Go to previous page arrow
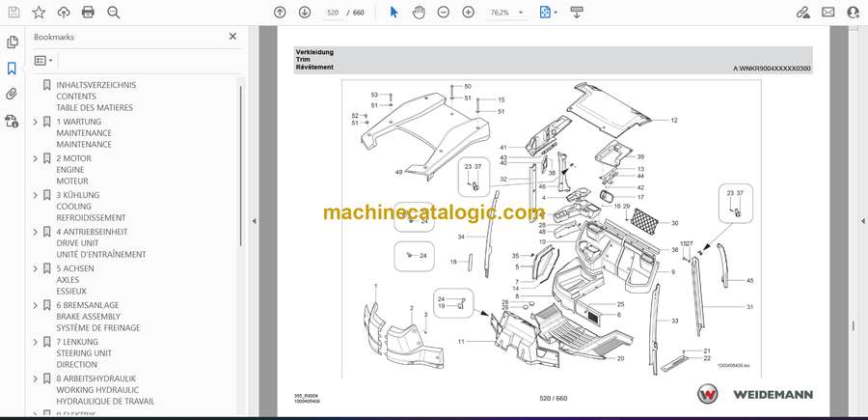The image size is (868, 420). click(280, 13)
